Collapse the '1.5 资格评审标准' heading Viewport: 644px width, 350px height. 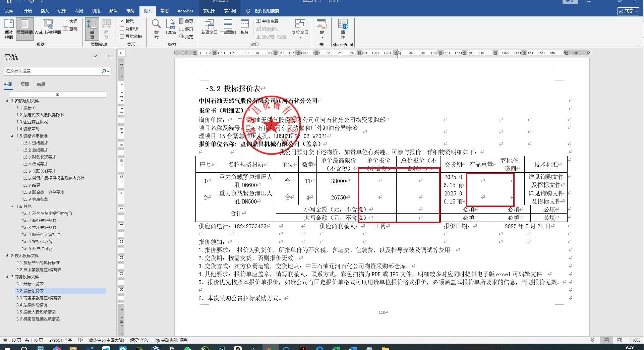coord(12,136)
